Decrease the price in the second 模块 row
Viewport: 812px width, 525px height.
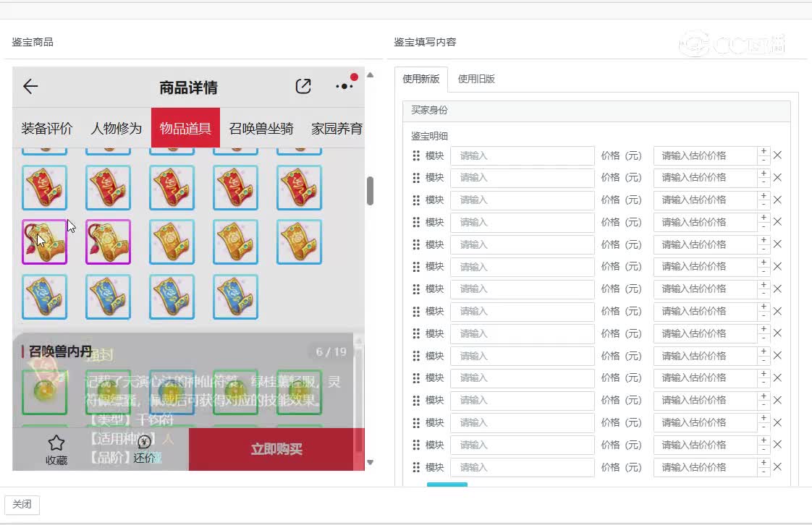[764, 182]
